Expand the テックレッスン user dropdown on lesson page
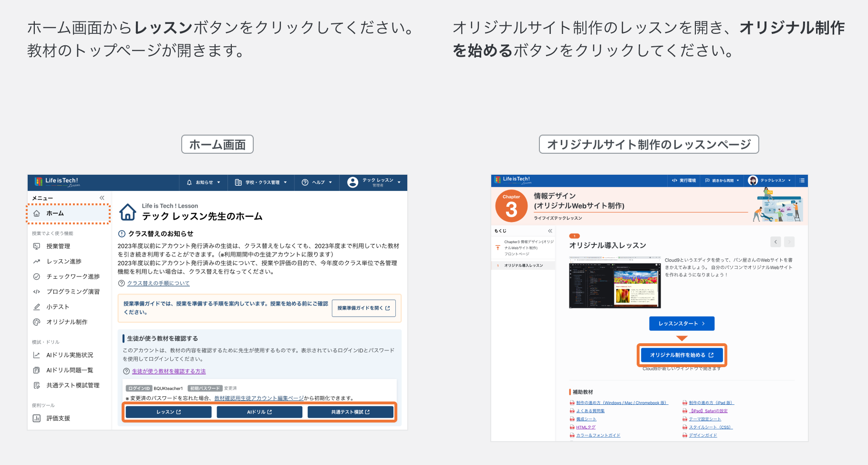Image resolution: width=868 pixels, height=465 pixels. pyautogui.click(x=789, y=180)
